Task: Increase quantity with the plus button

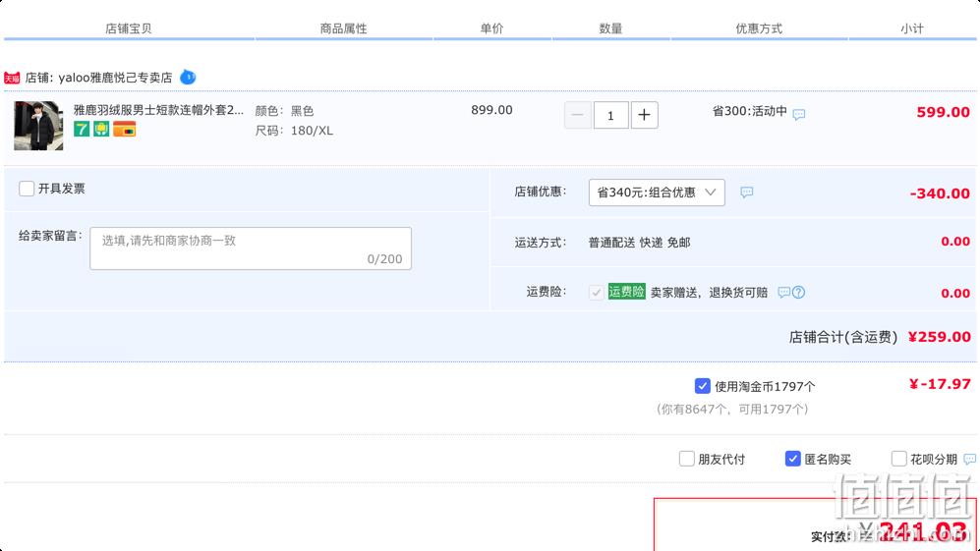Action: coord(645,115)
